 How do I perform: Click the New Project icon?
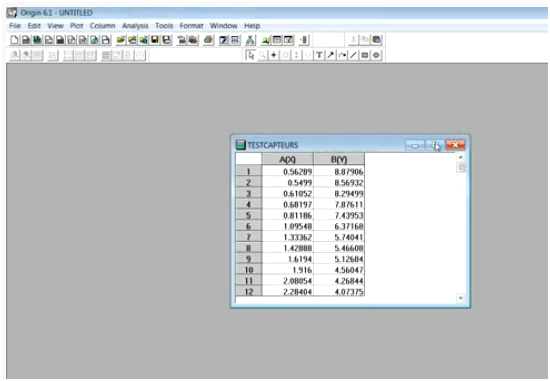[x=14, y=40]
